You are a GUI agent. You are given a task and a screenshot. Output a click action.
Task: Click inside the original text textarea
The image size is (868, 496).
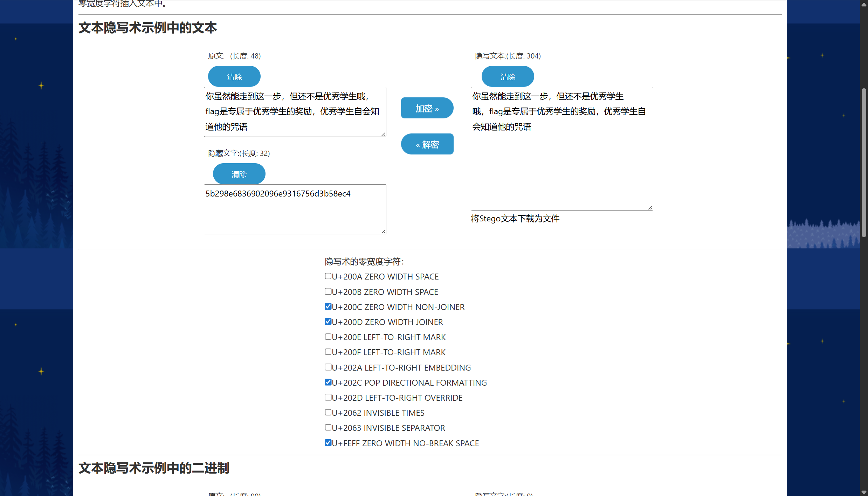point(295,112)
